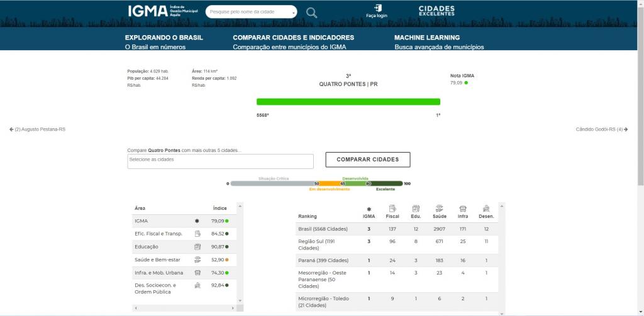Viewport: 644px width, 316px height.
Task: Click the Infra. e Mob. Urbana value 74,30
Action: pos(218,273)
